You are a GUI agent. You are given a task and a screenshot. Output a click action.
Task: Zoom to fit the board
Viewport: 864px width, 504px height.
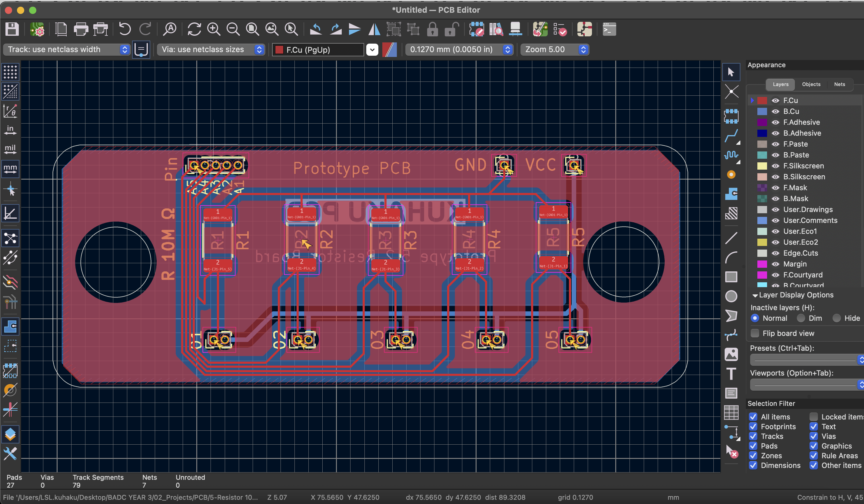pyautogui.click(x=253, y=29)
